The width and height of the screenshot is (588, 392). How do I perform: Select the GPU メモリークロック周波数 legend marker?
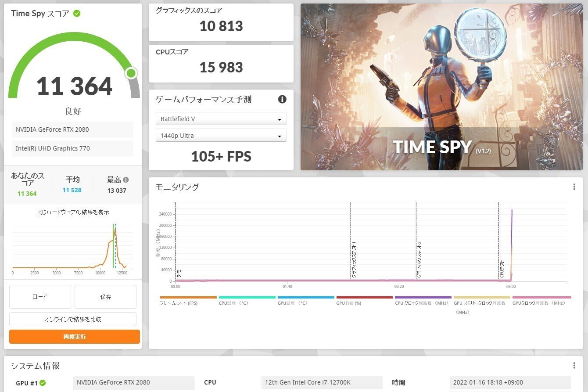(x=481, y=297)
